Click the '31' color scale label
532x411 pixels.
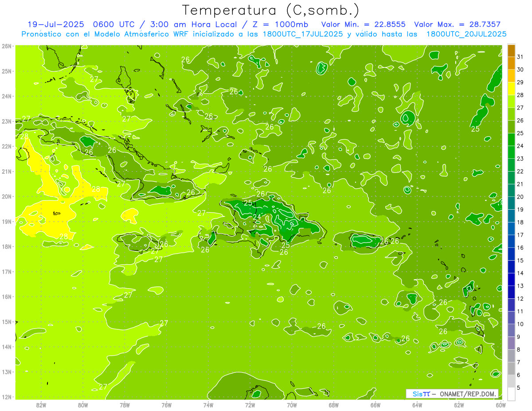click(x=520, y=57)
